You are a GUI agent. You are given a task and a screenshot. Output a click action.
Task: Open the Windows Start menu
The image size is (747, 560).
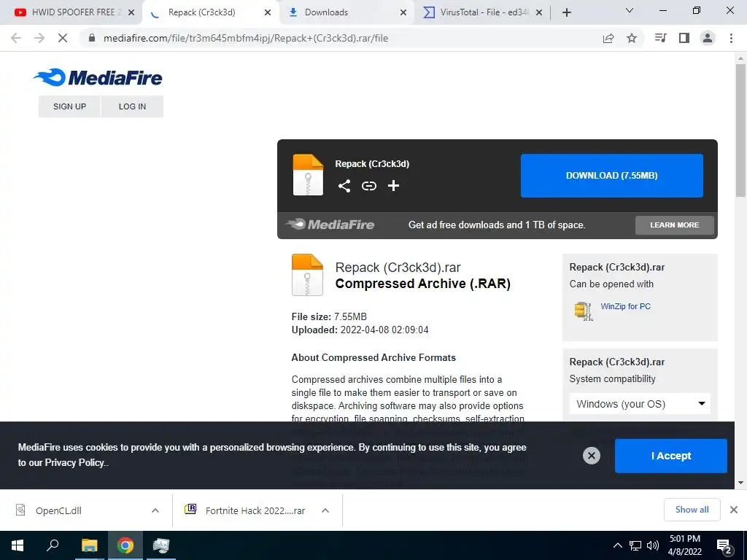18,545
